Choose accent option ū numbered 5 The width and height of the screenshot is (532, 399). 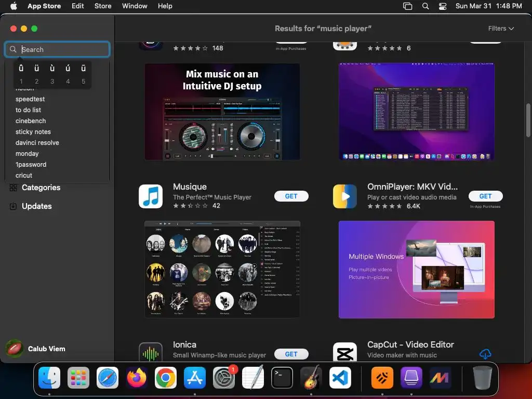tap(84, 74)
